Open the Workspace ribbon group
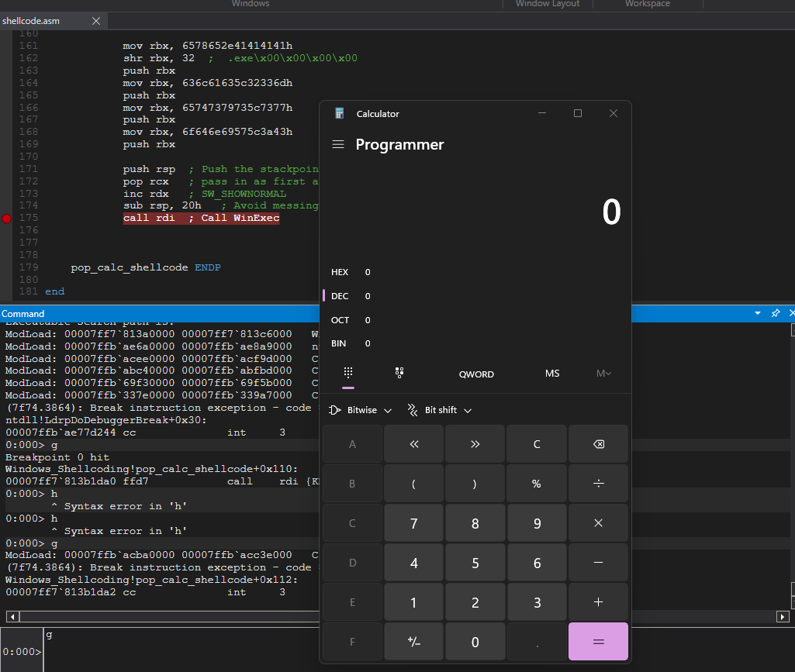Screen dimensions: 795x672 point(648,4)
